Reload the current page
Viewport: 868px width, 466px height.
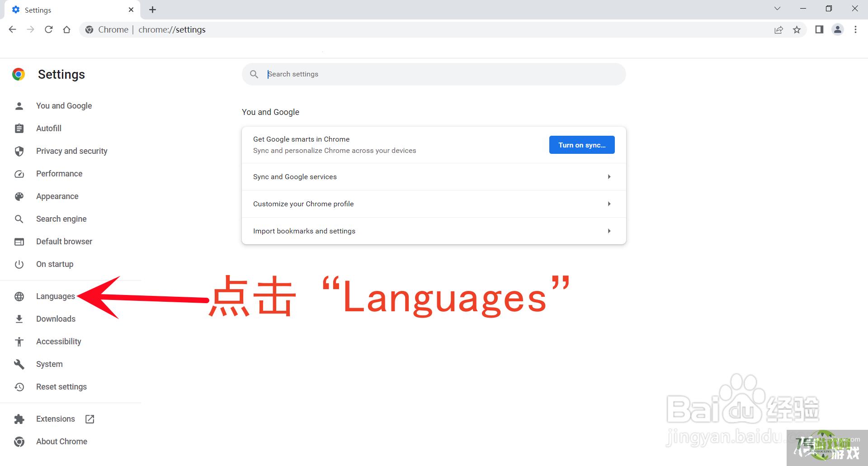pyautogui.click(x=48, y=29)
